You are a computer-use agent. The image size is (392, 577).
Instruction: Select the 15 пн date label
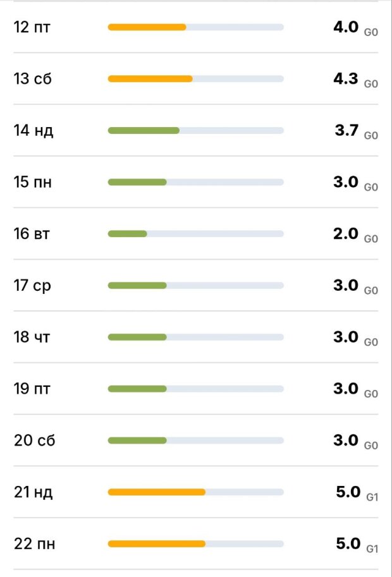click(33, 183)
